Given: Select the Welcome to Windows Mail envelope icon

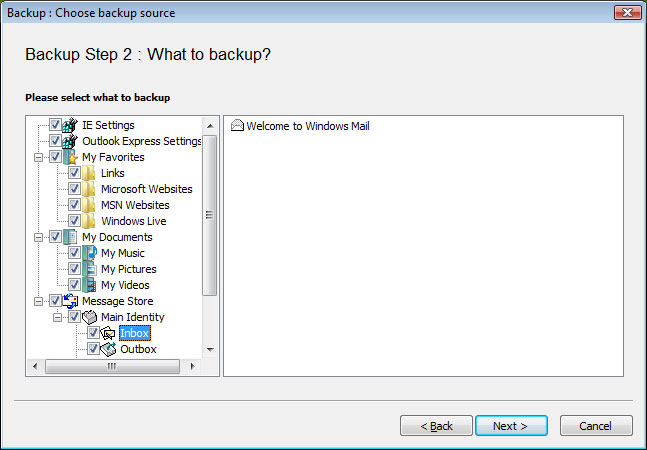Looking at the screenshot, I should (x=237, y=125).
